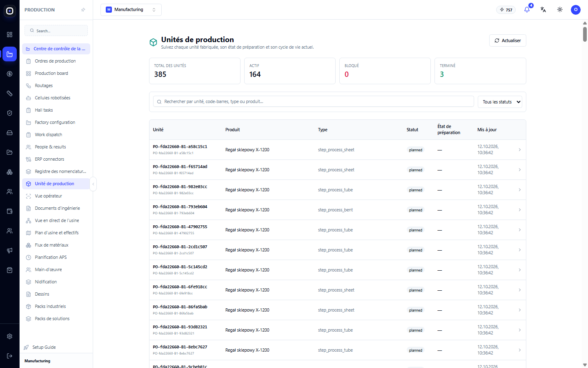This screenshot has width=588, height=368.
Task: Expand row PO-fda22660-B1-a58c15c1 chevron
Action: pos(519,150)
